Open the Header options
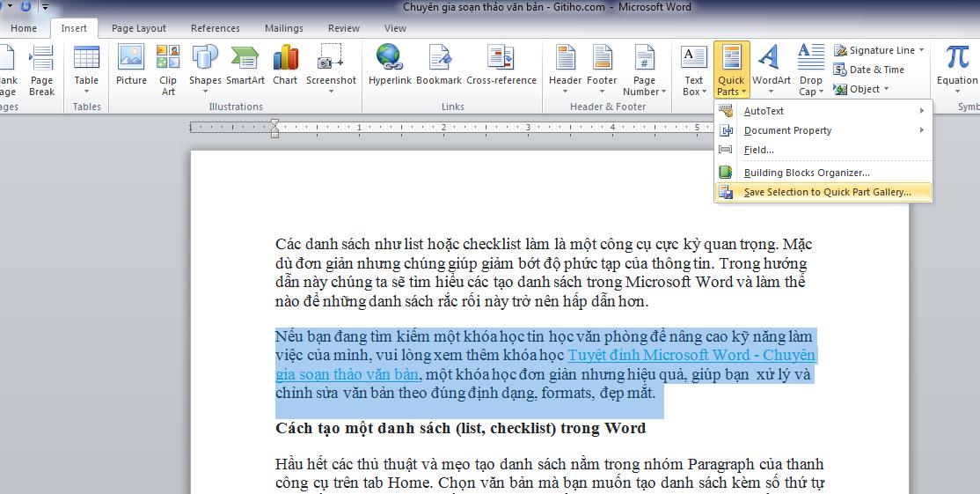 [x=565, y=70]
